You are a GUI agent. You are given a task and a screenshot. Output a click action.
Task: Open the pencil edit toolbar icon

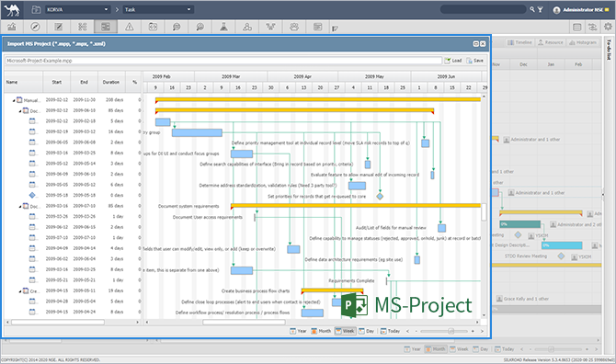59,27
